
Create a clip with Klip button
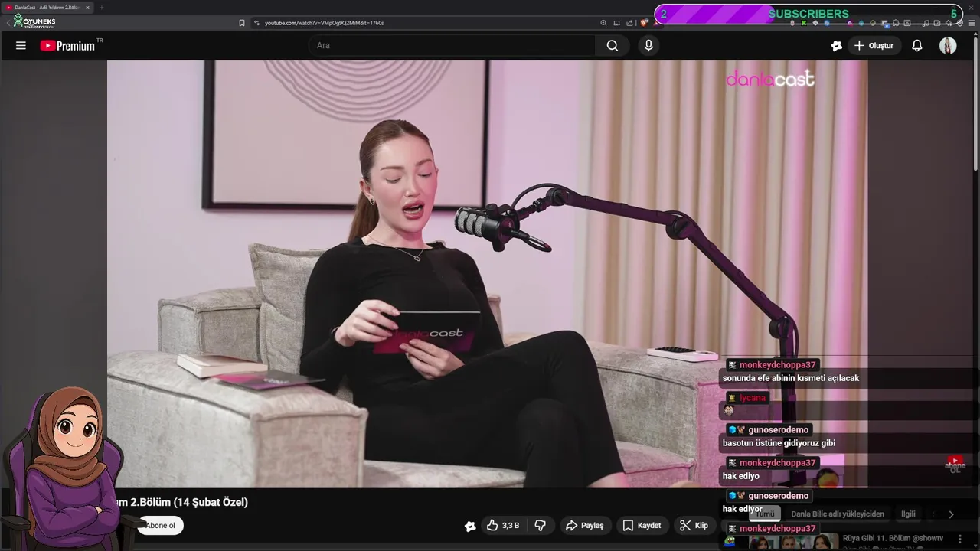[694, 526]
